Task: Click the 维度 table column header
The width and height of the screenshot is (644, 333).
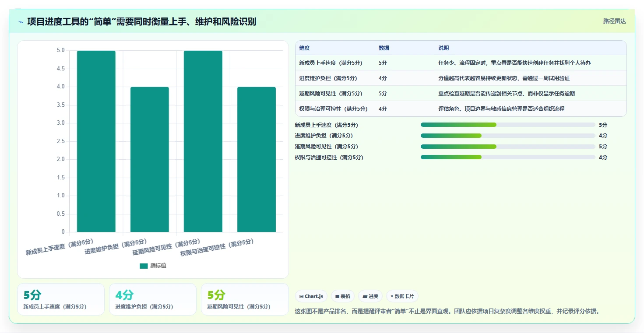Action: point(304,48)
